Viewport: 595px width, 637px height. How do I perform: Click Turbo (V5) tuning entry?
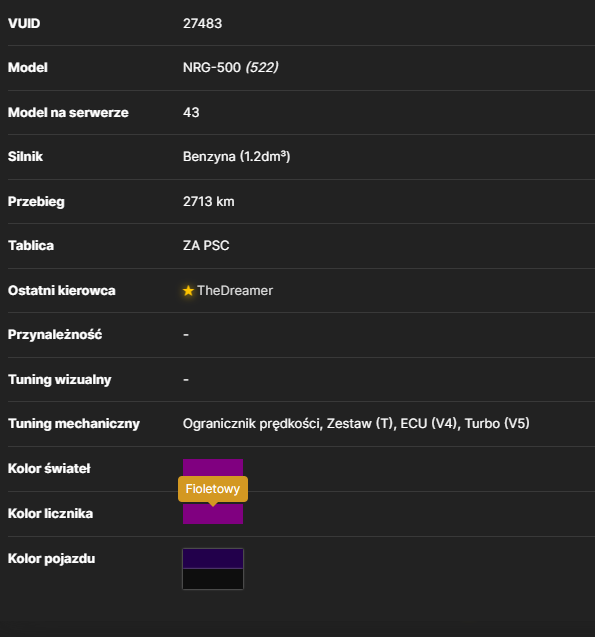pyautogui.click(x=497, y=424)
